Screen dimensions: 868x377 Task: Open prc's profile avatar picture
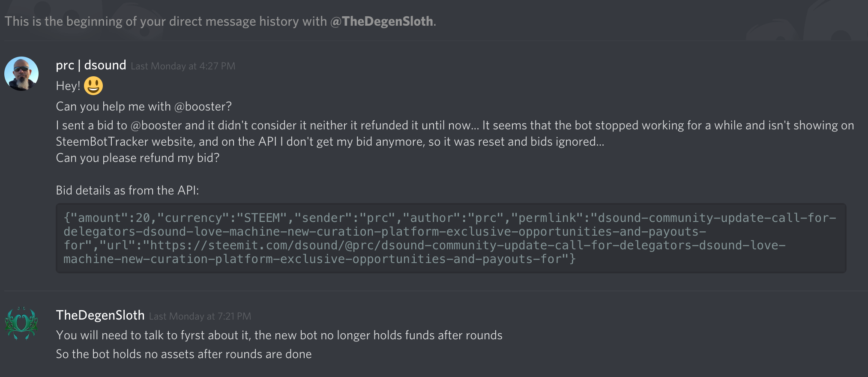[21, 74]
